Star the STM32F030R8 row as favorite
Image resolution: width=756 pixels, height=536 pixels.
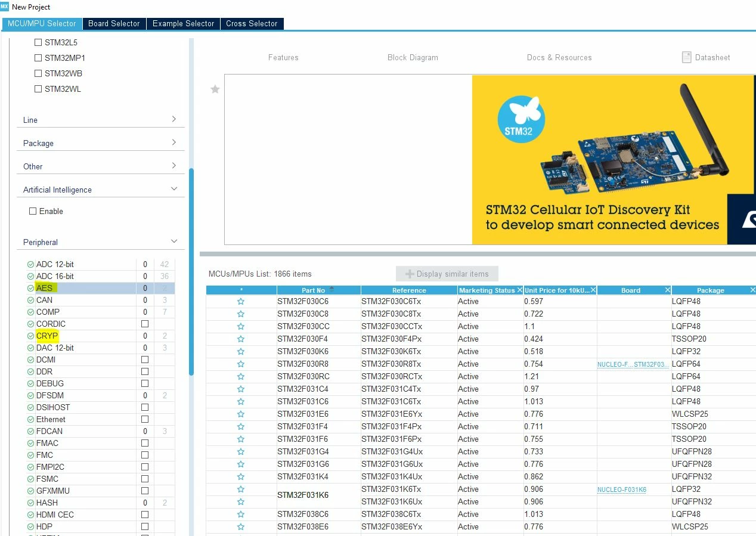241,364
